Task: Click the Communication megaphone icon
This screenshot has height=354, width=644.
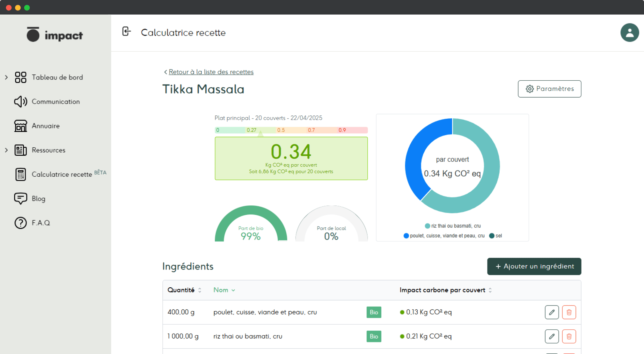Action: (x=20, y=102)
